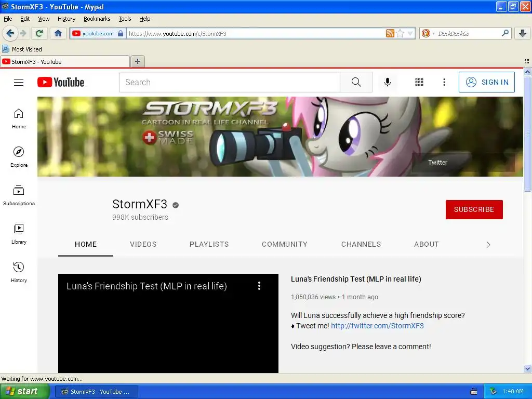Click the vertical scrollbar thumb
Viewport: 532px width, 399px height.
point(527,134)
